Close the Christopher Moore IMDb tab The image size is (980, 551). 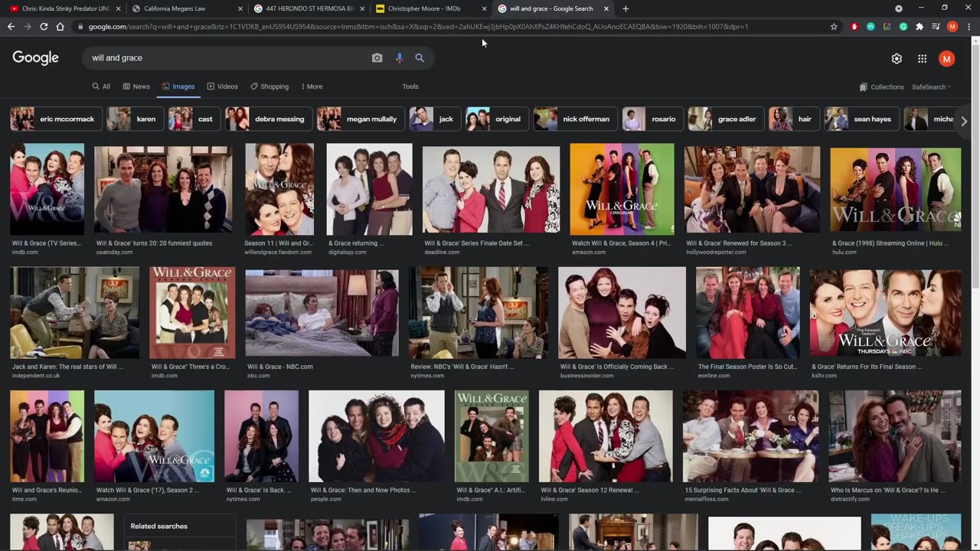click(484, 8)
